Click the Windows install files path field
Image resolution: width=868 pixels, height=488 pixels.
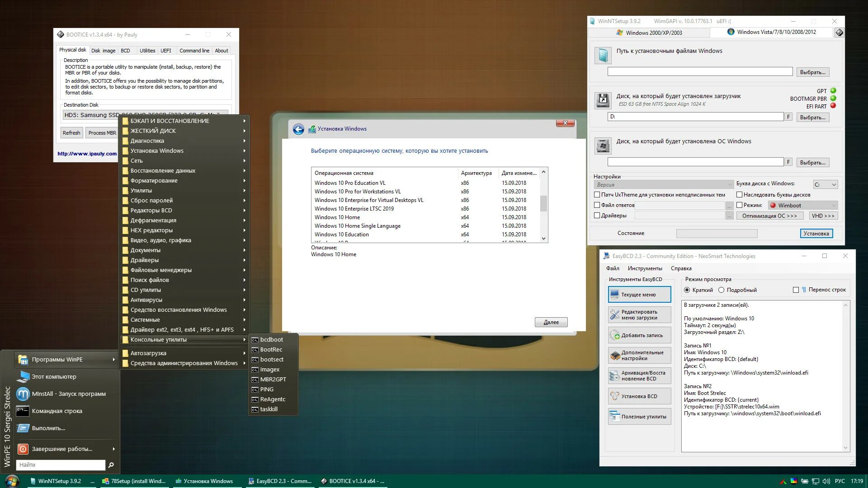(x=700, y=72)
